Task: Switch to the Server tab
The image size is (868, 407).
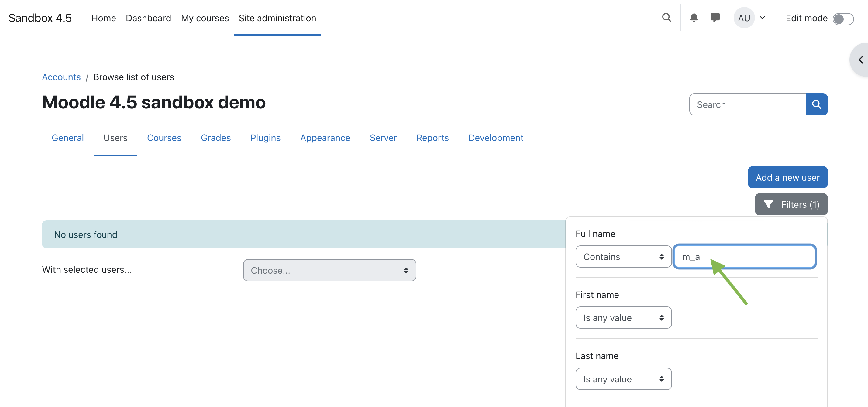Action: click(x=383, y=138)
